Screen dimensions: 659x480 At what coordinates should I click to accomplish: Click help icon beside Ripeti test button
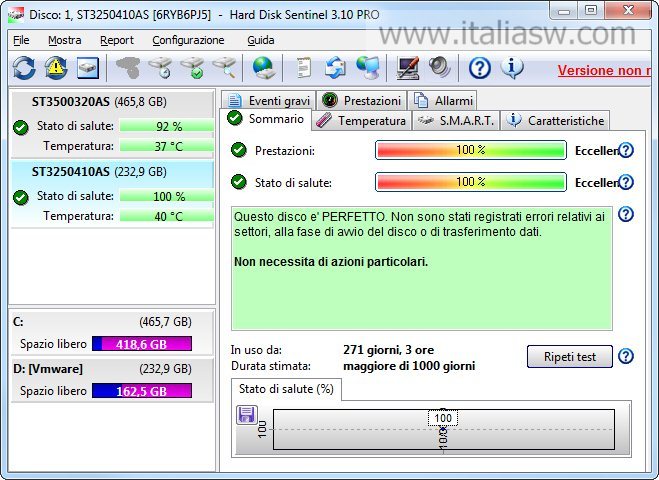click(626, 356)
